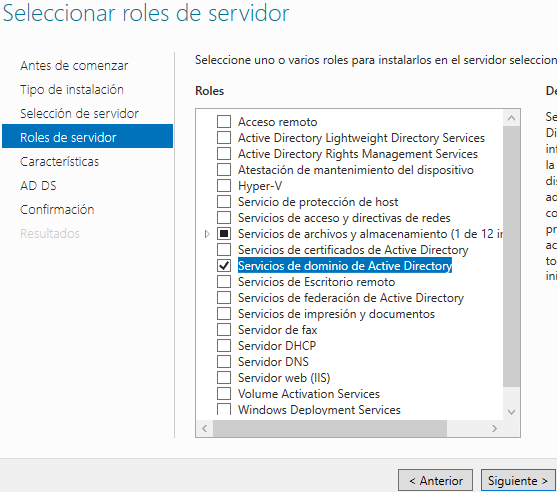
Task: Tick Servicios de acceso y directivas de redes
Action: (x=224, y=217)
